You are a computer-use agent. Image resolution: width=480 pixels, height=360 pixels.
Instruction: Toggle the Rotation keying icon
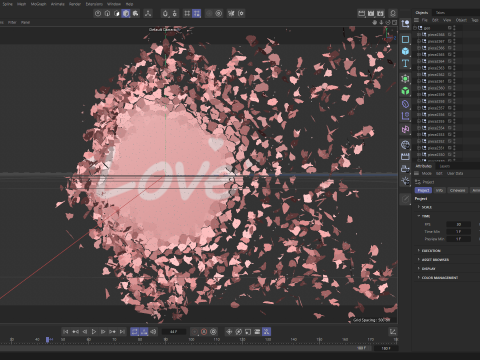(238, 332)
